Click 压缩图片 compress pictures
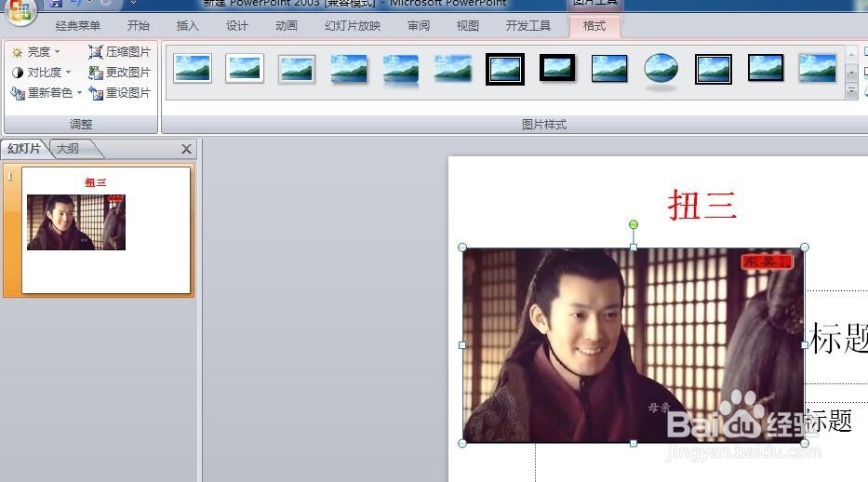868x482 pixels. point(120,52)
